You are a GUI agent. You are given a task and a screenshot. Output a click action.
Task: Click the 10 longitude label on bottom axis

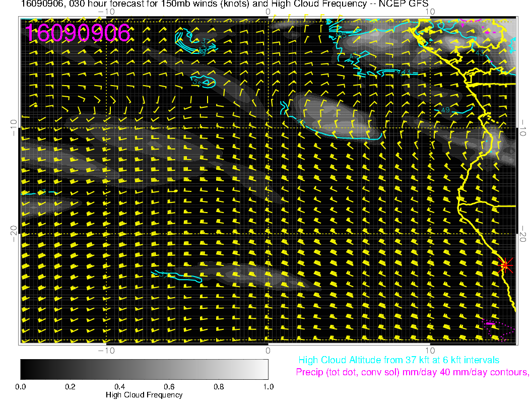(x=430, y=351)
